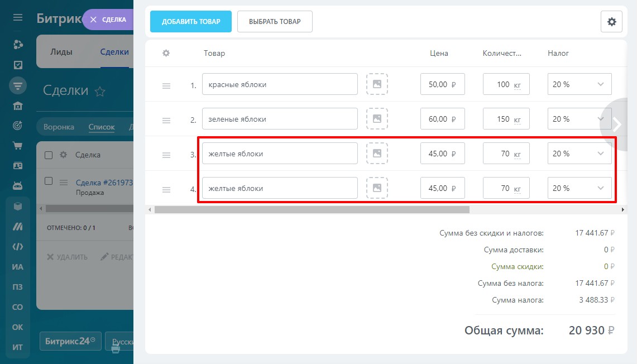This screenshot has width=637, height=364.
Task: Click the price field showing 50,00 ₽
Action: click(x=442, y=84)
